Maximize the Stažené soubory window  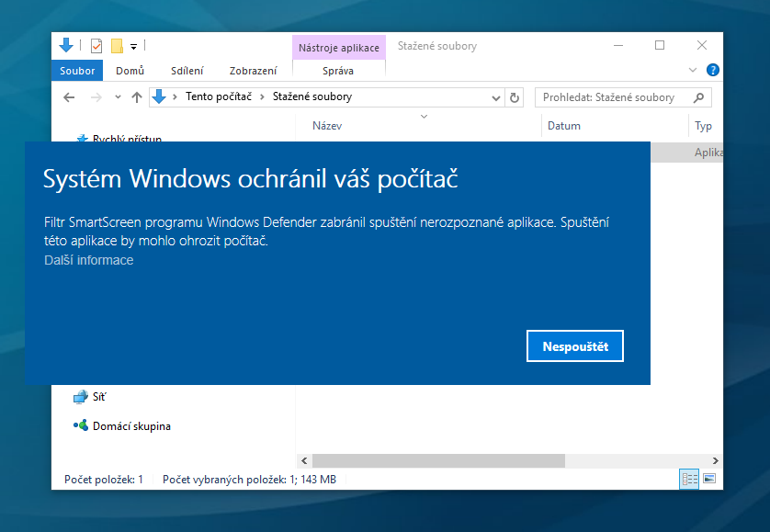(x=660, y=45)
